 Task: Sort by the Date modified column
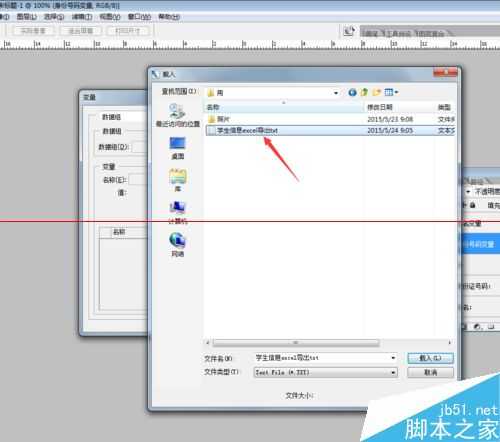(399, 107)
